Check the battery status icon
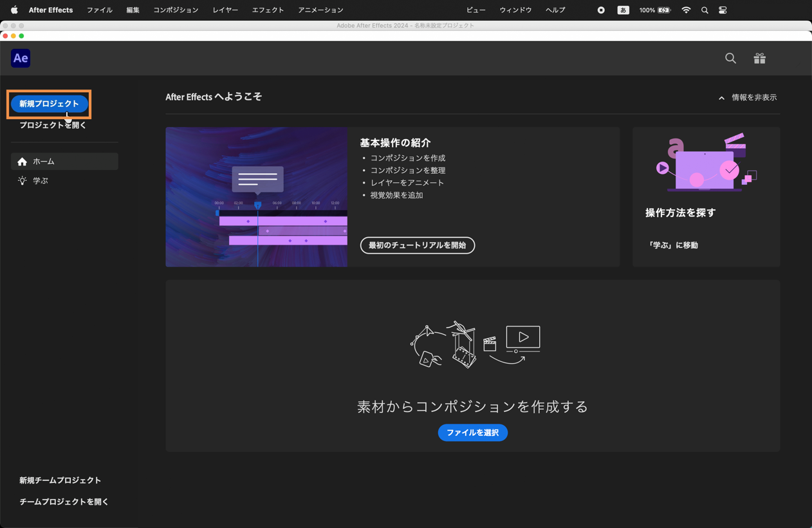The image size is (812, 528). point(664,10)
